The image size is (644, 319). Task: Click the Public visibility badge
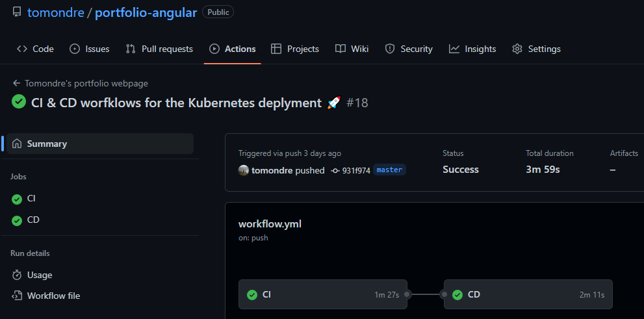point(218,12)
